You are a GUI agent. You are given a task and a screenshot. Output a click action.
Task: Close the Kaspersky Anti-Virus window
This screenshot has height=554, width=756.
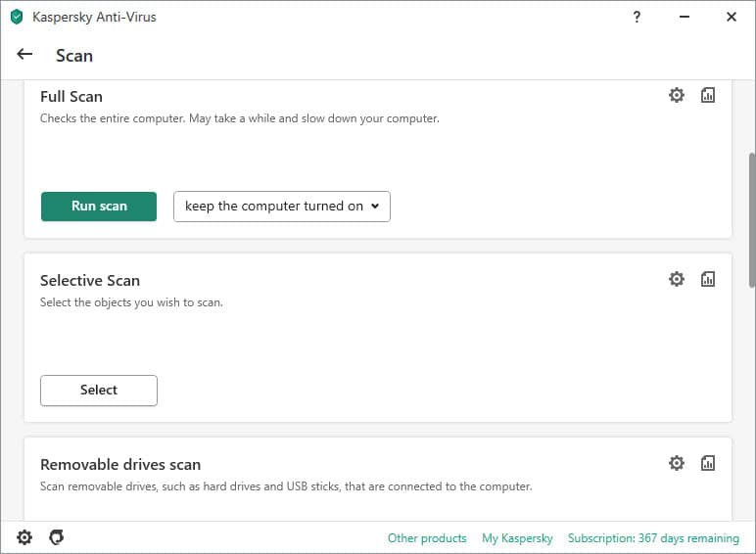(x=732, y=17)
